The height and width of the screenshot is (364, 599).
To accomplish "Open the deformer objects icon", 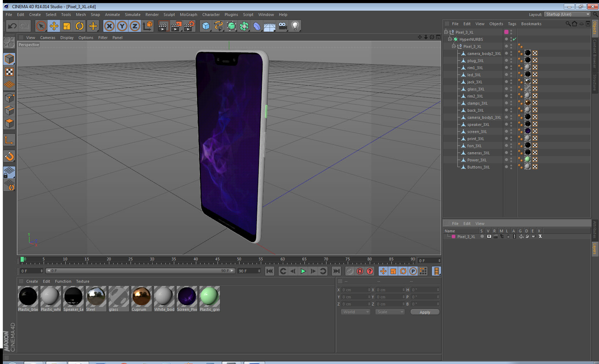I will [x=257, y=26].
